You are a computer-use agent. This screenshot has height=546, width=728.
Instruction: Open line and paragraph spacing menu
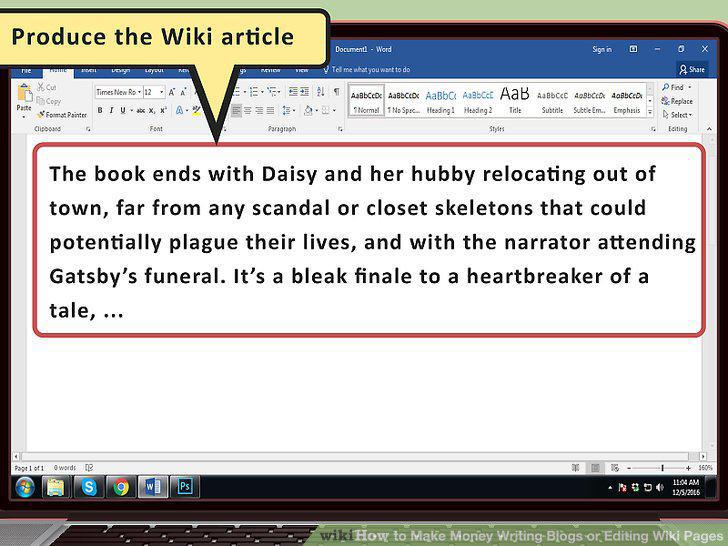288,110
